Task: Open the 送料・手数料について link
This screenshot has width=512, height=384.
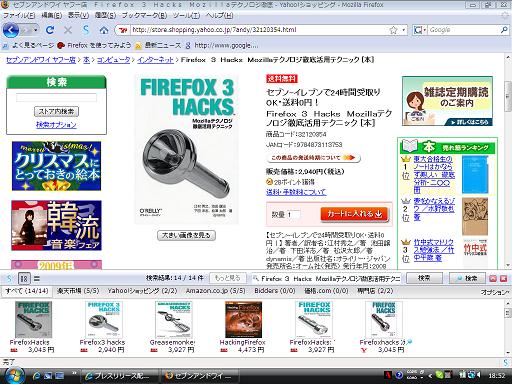Action: pyautogui.click(x=296, y=192)
